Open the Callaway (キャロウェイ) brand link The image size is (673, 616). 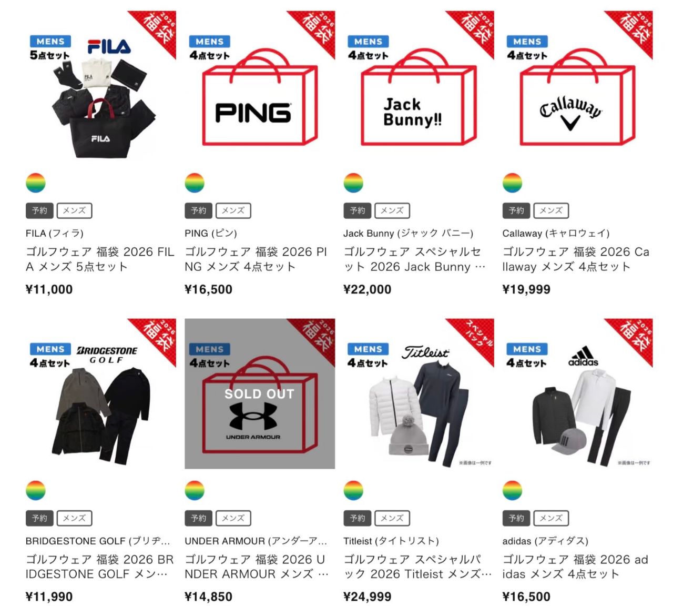556,233
